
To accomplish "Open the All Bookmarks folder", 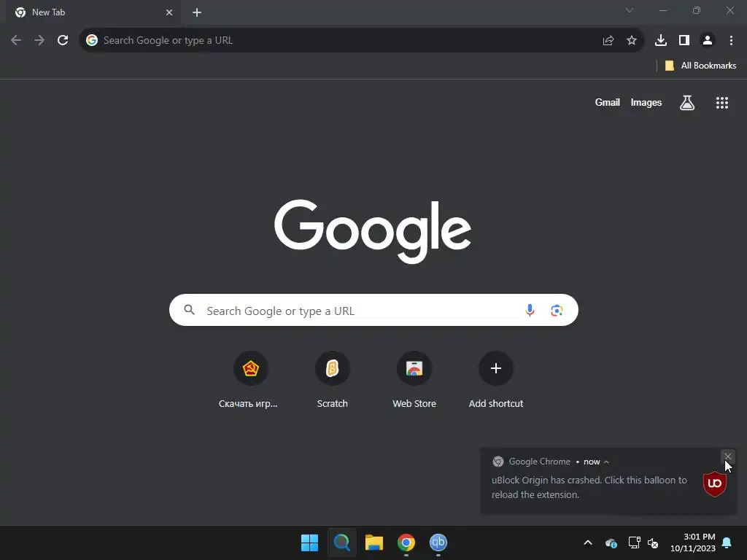I will 700,66.
